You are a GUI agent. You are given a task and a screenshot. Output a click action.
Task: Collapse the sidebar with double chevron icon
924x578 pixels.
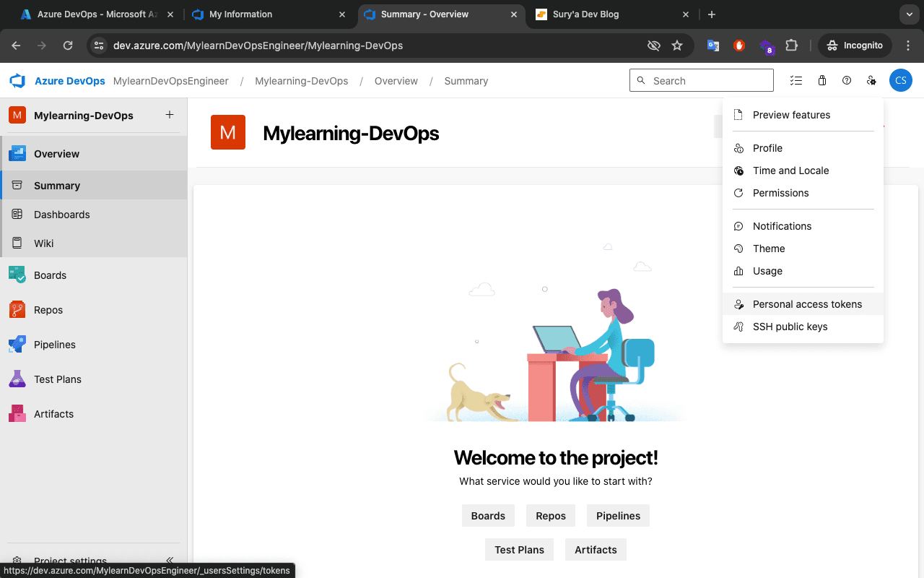[170, 561]
